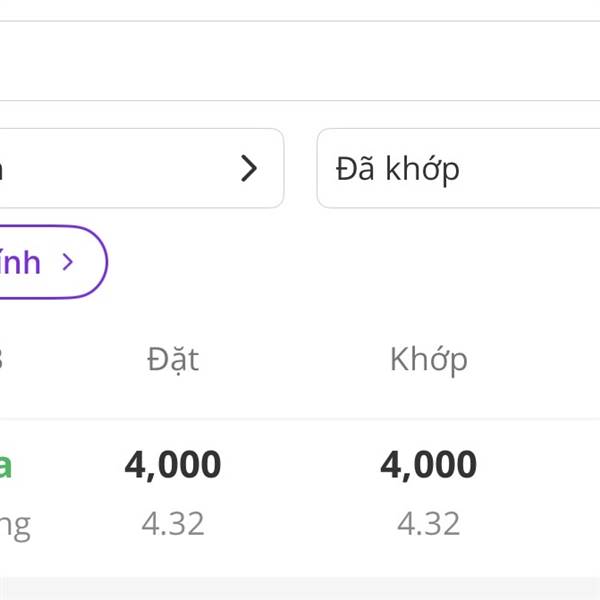Image resolution: width=600 pixels, height=600 pixels.
Task: Click the partial column header left of "Đặt"
Action: [2, 359]
